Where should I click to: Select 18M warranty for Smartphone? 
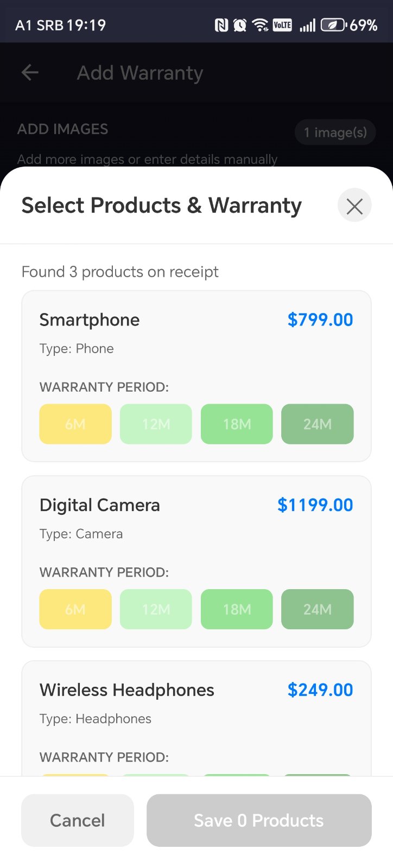(237, 424)
